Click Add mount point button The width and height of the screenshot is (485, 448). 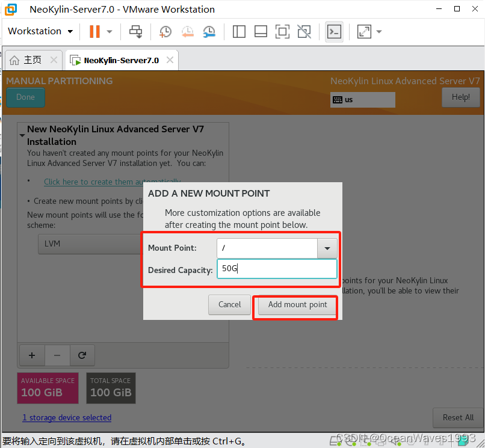[x=297, y=305]
